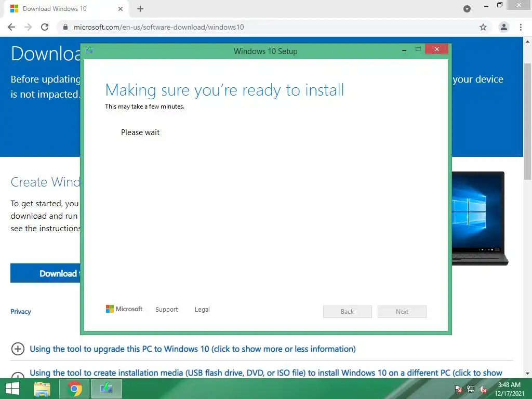The image size is (532, 399).
Task: Click the Microsoft logo in Setup
Action: (124, 309)
